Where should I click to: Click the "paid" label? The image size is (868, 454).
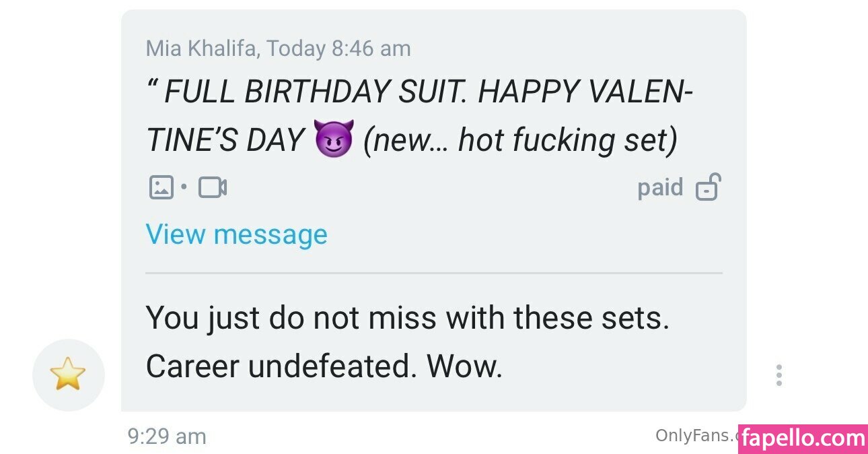[659, 187]
